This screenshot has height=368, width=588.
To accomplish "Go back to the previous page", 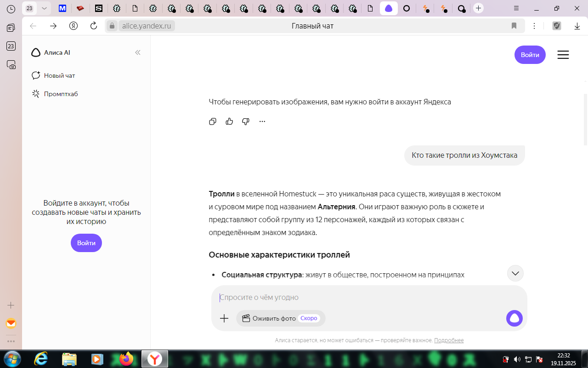I will point(33,26).
